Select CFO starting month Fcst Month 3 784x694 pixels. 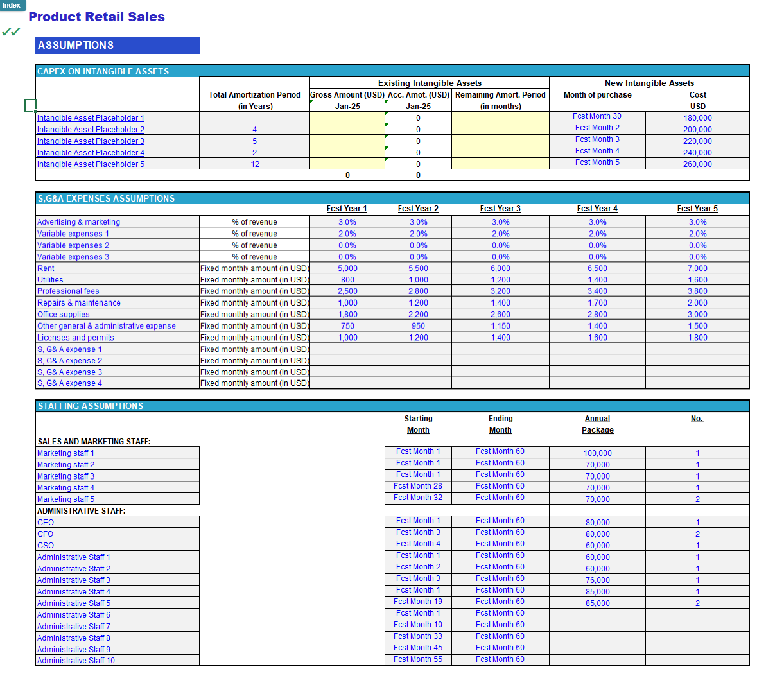pos(418,532)
